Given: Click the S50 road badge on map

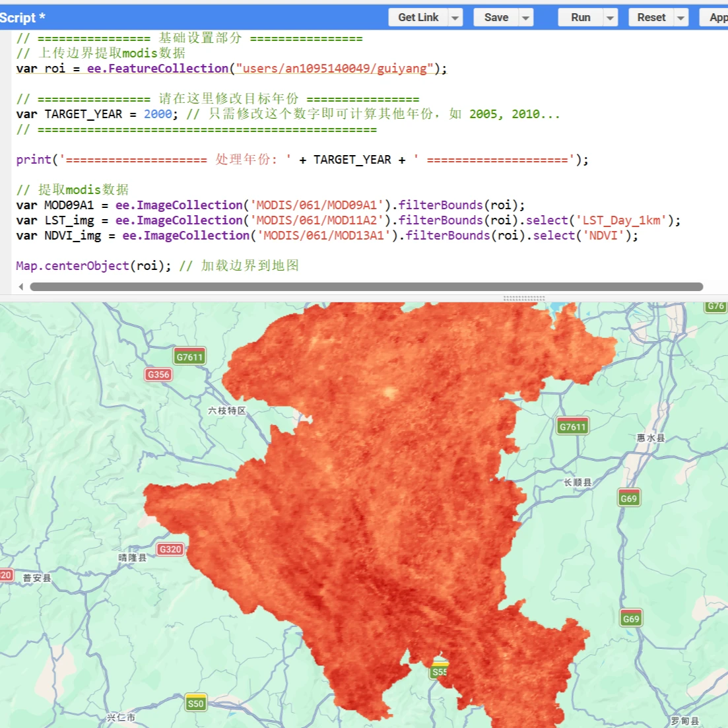Looking at the screenshot, I should 195,703.
